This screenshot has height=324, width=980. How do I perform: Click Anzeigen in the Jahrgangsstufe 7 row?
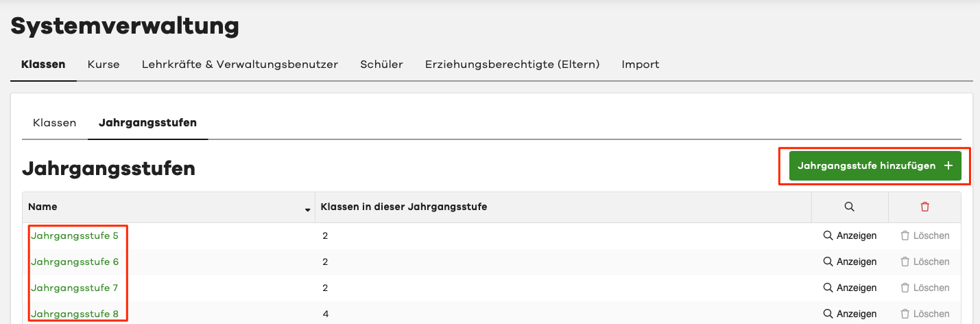850,288
